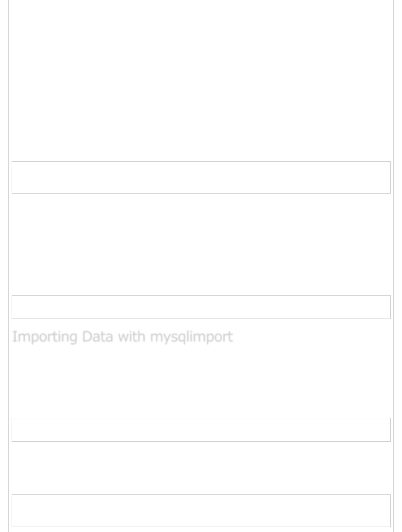The image size is (402, 532).
Task: Click the "Importing Data with mysqlimport" heading
Action: click(122, 337)
